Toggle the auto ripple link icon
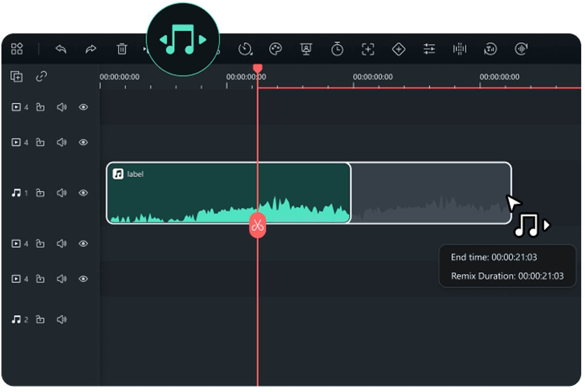 click(41, 77)
